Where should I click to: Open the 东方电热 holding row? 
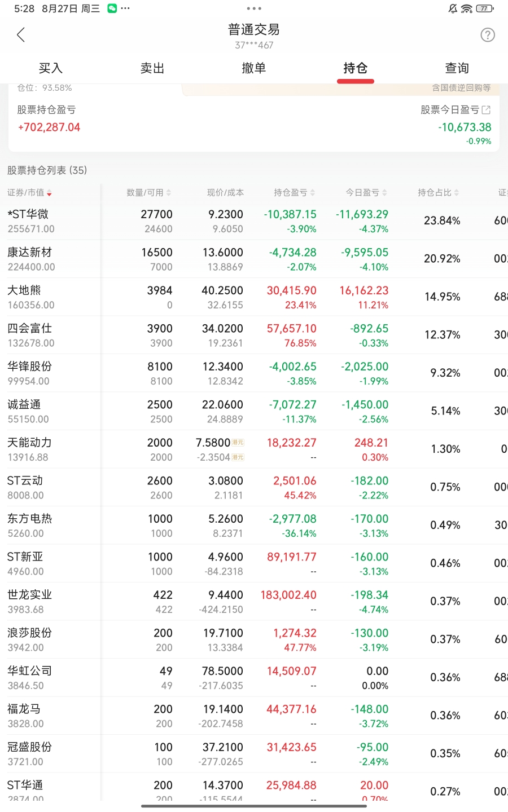(x=254, y=526)
